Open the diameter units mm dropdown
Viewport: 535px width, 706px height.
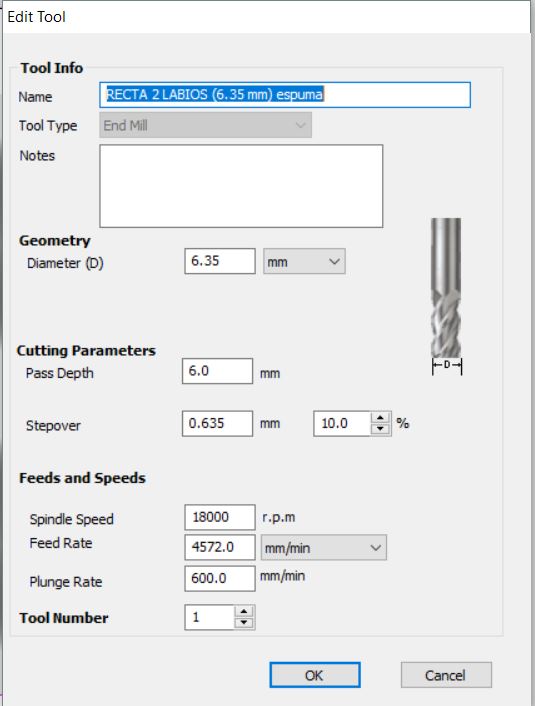point(304,261)
